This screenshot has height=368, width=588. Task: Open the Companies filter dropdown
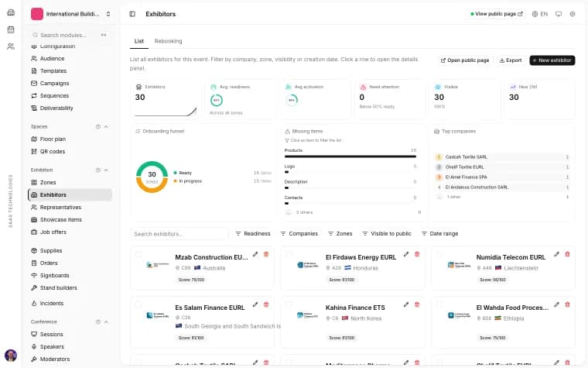[x=299, y=233]
